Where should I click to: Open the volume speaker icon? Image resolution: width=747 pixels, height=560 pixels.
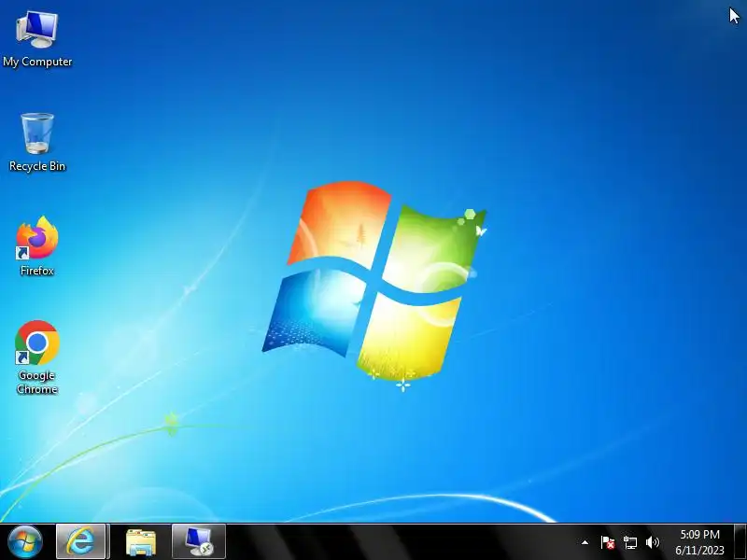pos(652,542)
